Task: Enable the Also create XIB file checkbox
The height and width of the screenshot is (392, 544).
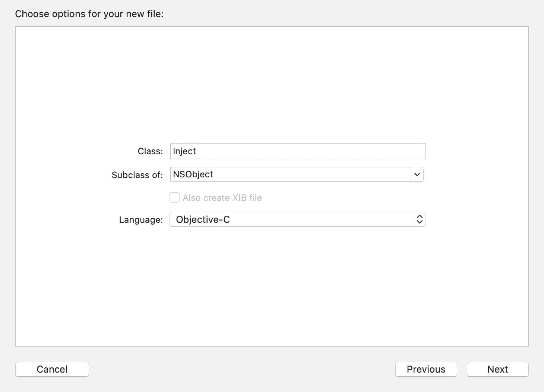Action: tap(174, 197)
